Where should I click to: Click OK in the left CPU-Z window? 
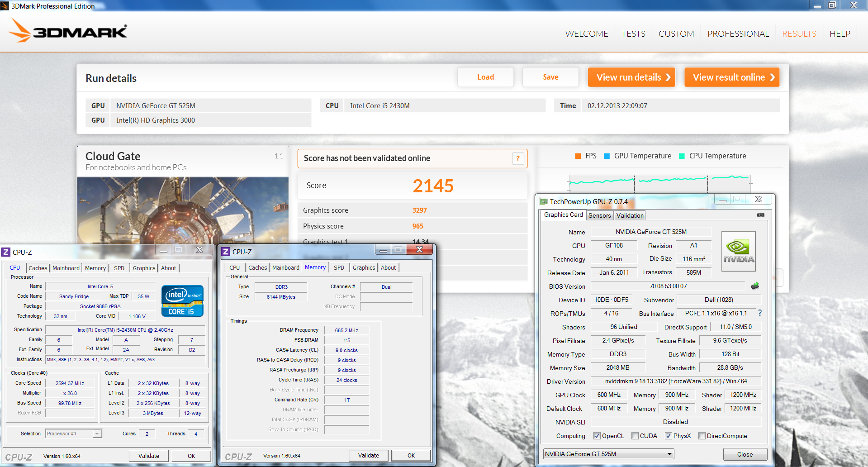point(191,456)
